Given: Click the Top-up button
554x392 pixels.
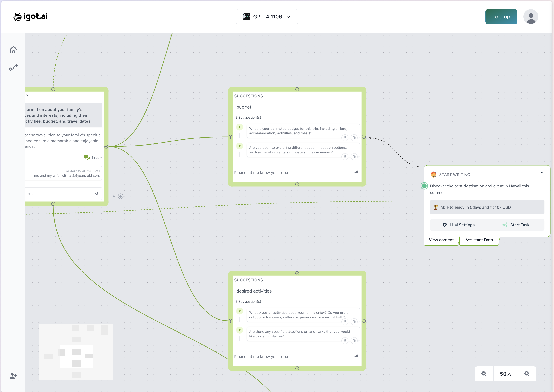Looking at the screenshot, I should coord(501,17).
